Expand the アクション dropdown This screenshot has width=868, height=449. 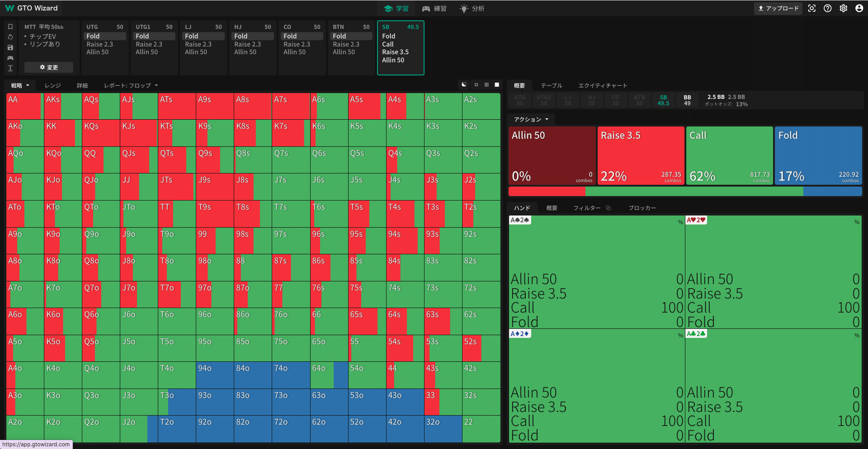pos(531,119)
